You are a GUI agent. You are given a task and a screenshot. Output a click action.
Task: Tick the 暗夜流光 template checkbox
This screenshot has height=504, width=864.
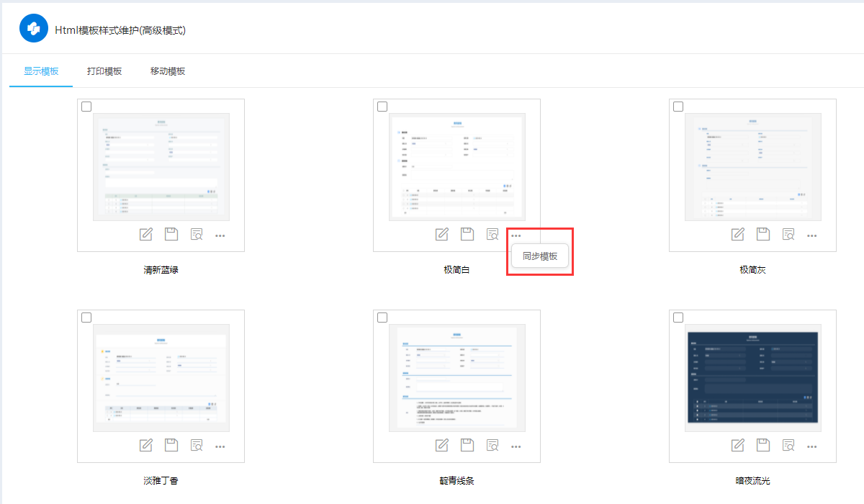[678, 318]
